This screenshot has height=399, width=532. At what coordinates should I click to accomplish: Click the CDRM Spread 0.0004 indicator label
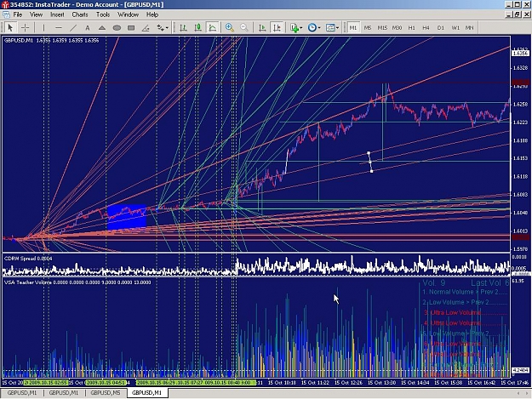click(x=28, y=259)
